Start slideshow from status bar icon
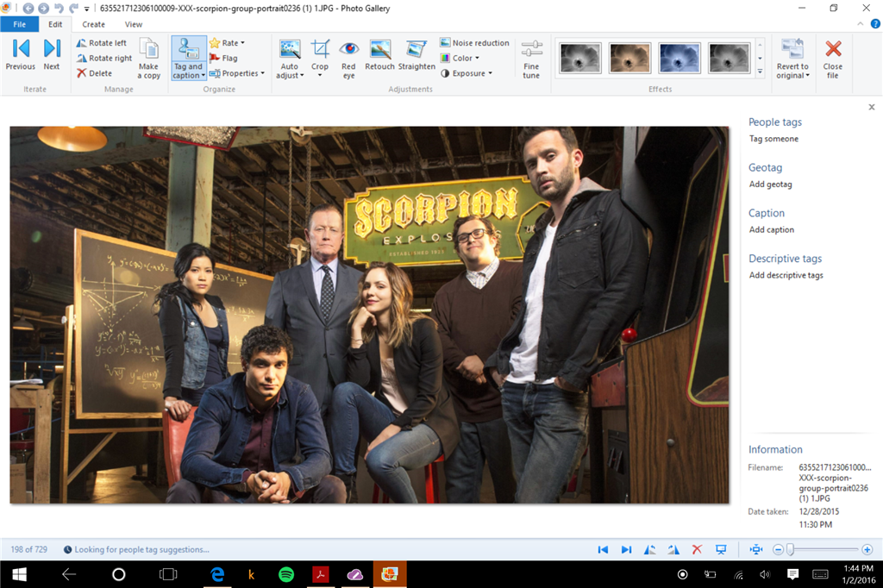The width and height of the screenshot is (883, 588). pyautogui.click(x=721, y=550)
